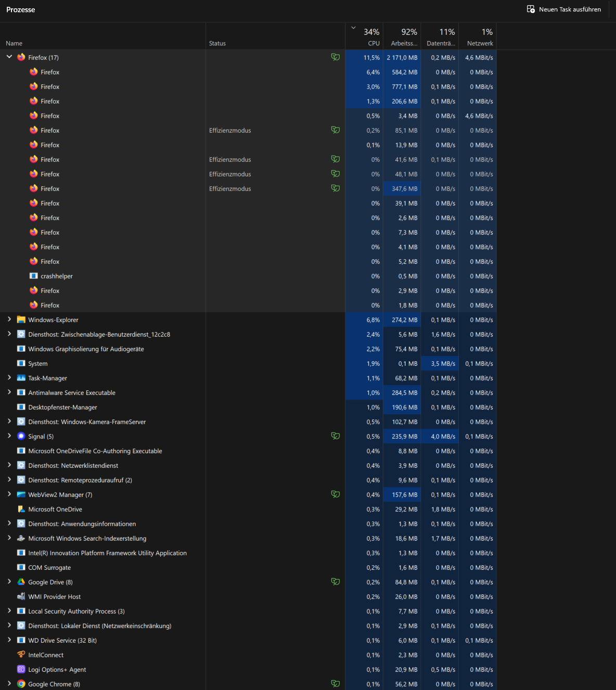616x690 pixels.
Task: Click the efficiency leaf icon for Signal (5)
Action: tap(336, 436)
